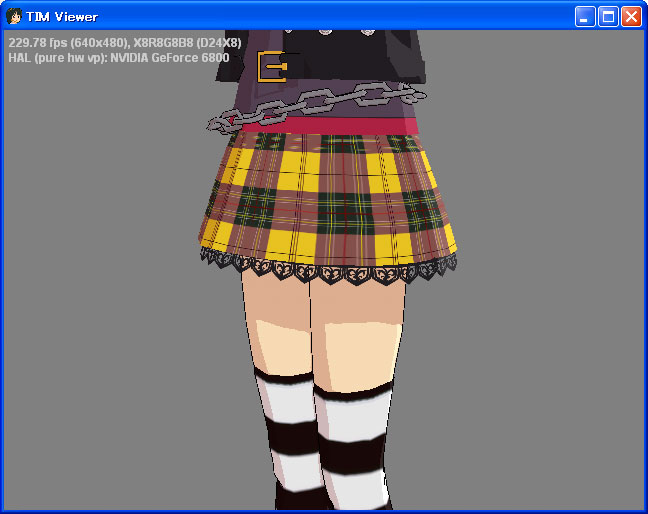
Task: Click the TIM Viewer application icon in title bar
Action: (14, 17)
